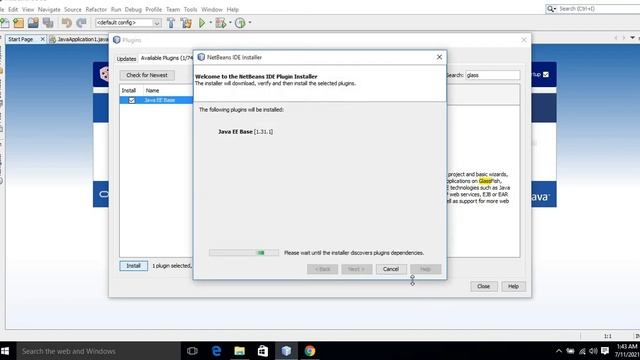The width and height of the screenshot is (640, 360).
Task: Open the Action Center notifications icon
Action: [x=605, y=351]
